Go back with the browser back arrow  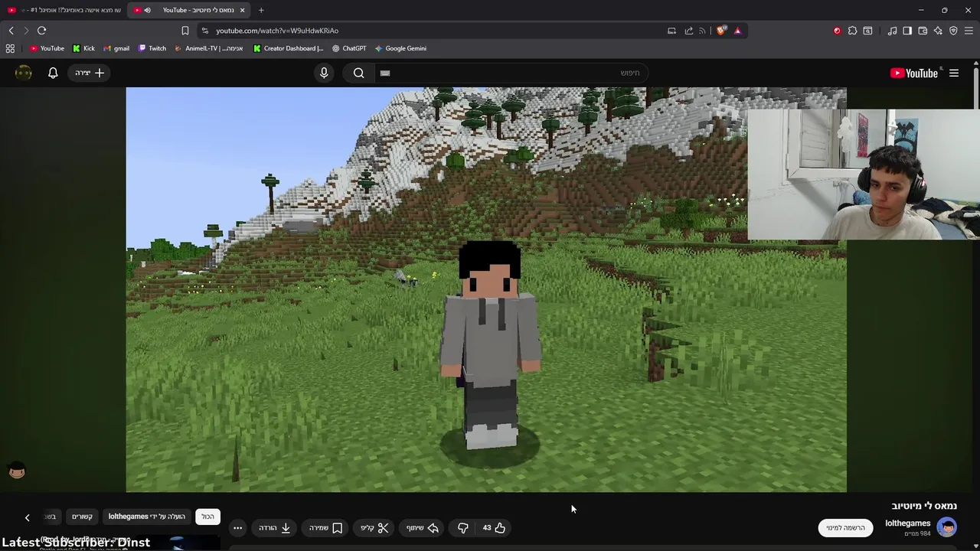11,31
